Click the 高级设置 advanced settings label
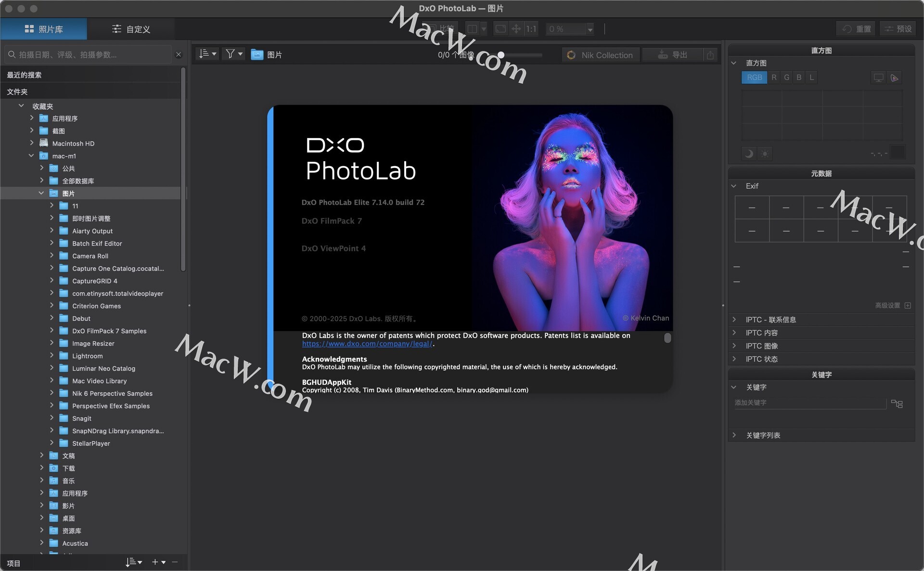This screenshot has width=924, height=571. pyautogui.click(x=887, y=305)
